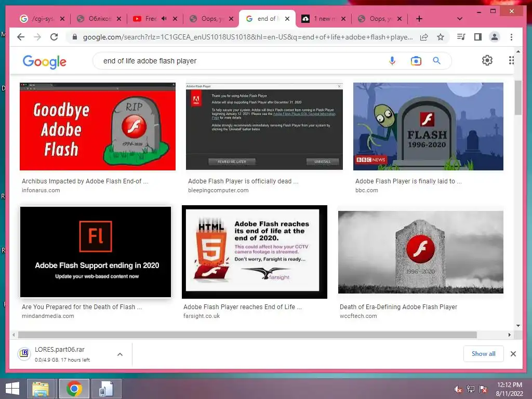Close the '1 new m' tab
The height and width of the screenshot is (399, 532).
click(x=343, y=19)
